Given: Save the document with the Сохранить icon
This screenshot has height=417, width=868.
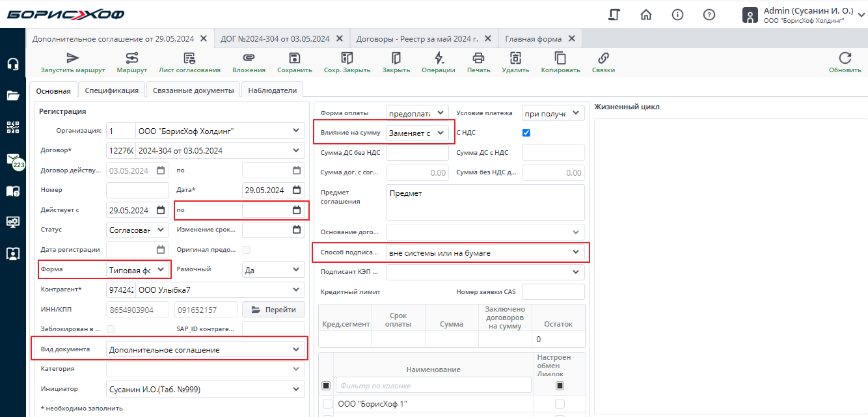Looking at the screenshot, I should [x=295, y=59].
